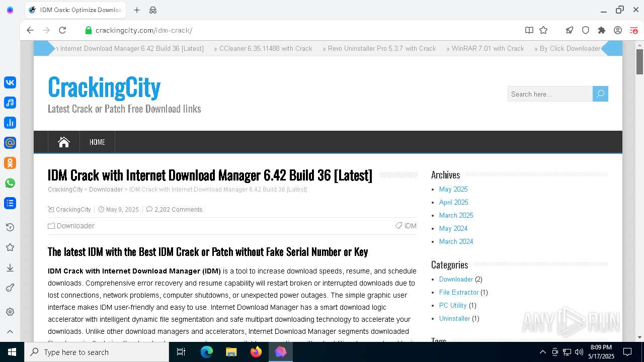Open File Explorer from the taskbar
Viewport: 644px width, 362px height.
click(231, 352)
